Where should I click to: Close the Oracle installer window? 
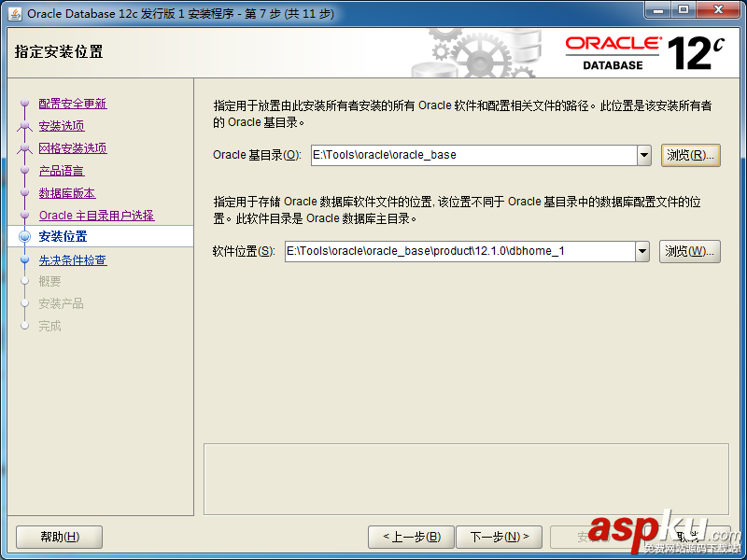[x=719, y=9]
